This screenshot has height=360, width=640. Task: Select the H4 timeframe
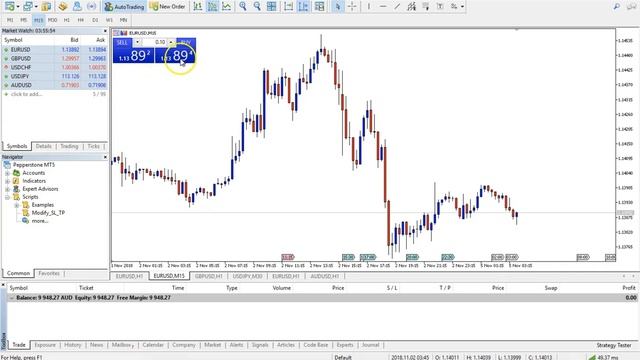81,20
